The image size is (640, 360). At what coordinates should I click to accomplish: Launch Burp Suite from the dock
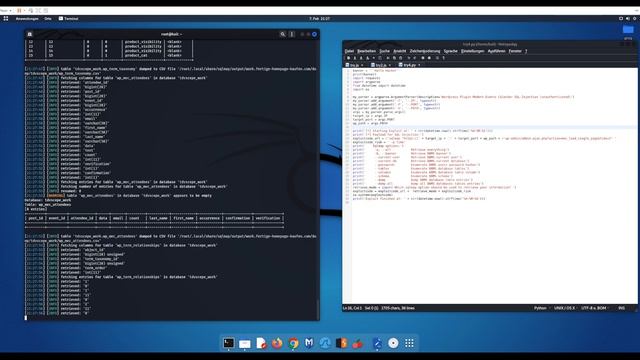(x=341, y=343)
